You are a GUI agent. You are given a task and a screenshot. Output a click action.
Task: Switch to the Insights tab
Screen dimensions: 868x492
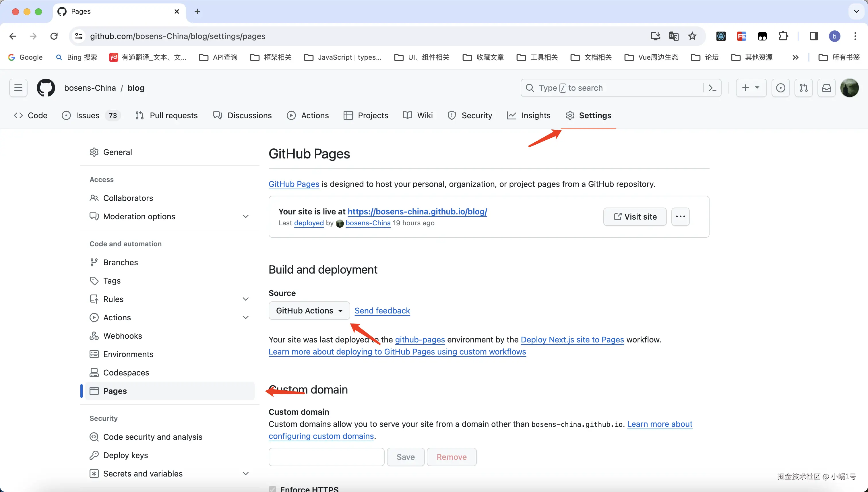pos(529,116)
